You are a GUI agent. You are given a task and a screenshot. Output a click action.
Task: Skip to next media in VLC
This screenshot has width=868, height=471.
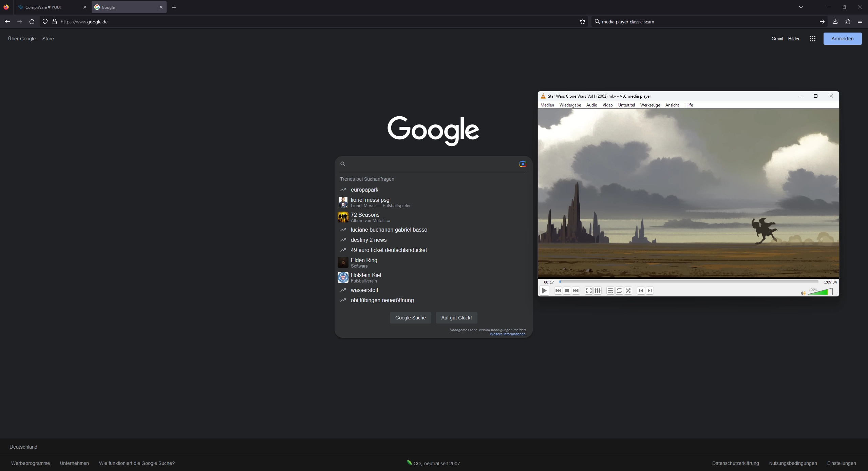tap(576, 291)
